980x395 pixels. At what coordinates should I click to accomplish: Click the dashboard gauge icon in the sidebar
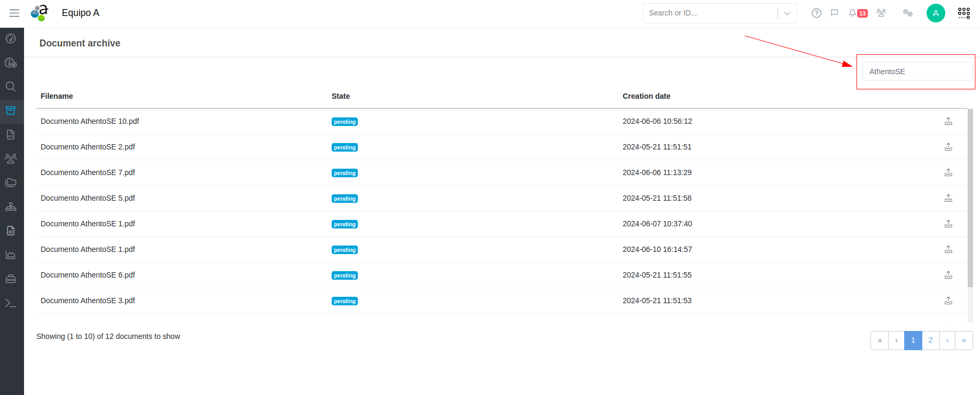coord(11,38)
